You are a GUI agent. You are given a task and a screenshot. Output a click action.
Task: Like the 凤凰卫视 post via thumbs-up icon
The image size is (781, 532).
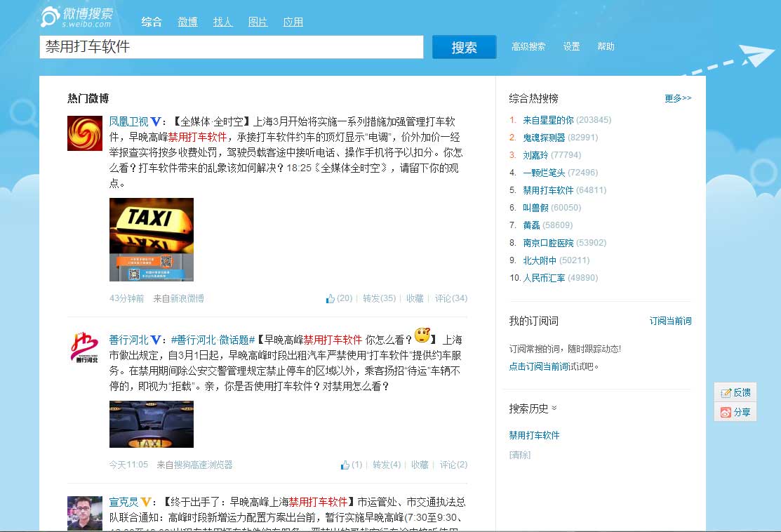(330, 298)
